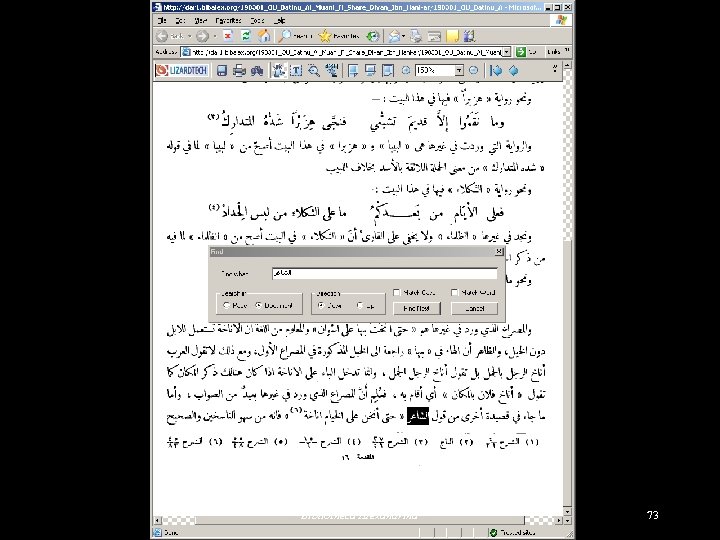Open the Help menu
This screenshot has height=540, width=720.
point(280,21)
